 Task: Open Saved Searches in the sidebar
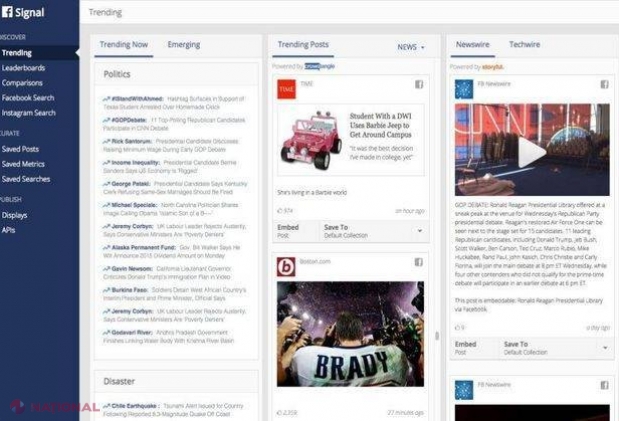click(x=26, y=179)
